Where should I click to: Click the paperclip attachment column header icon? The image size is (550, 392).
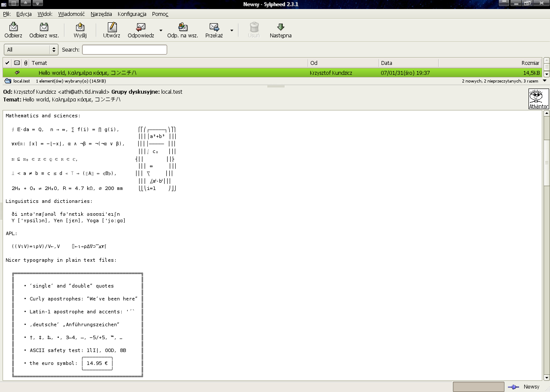point(26,63)
